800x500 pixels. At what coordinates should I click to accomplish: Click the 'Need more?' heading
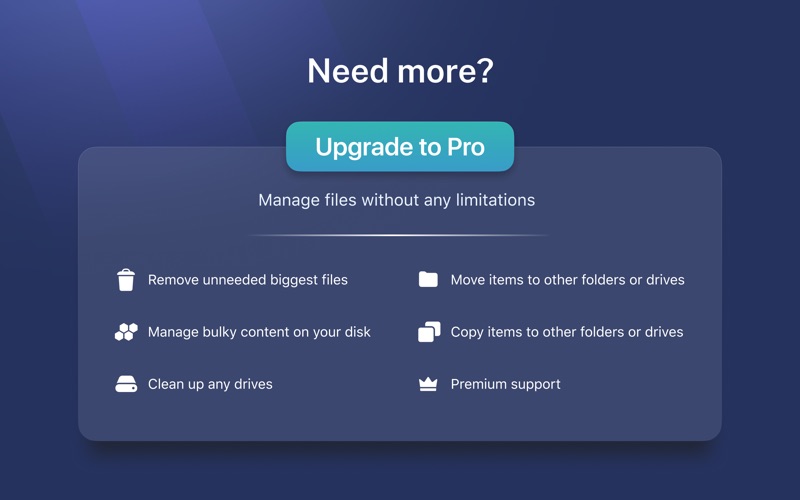[x=401, y=70]
